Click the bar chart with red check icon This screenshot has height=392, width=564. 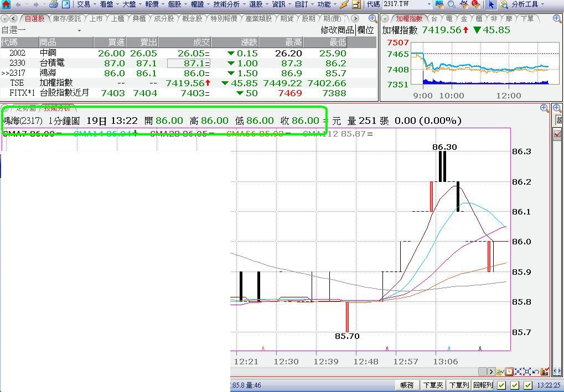coord(545,372)
